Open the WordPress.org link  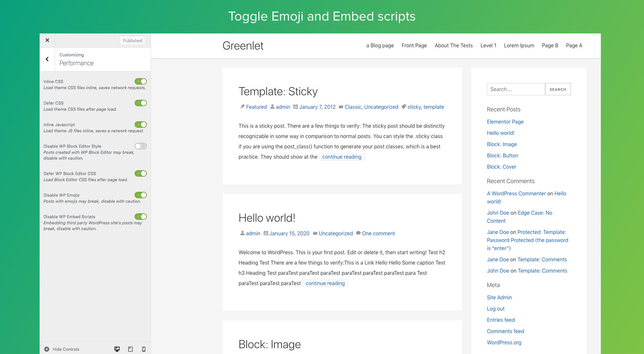point(504,342)
